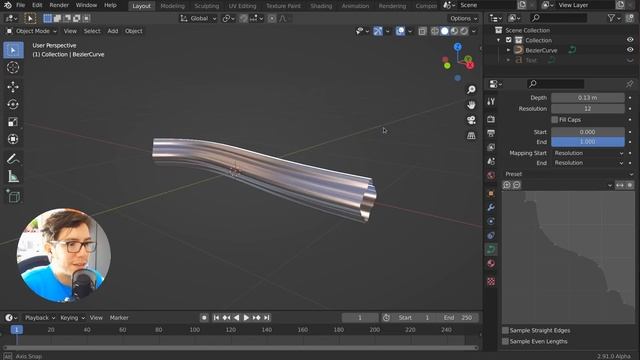Open the Global transform orientation dropdown

[x=198, y=18]
